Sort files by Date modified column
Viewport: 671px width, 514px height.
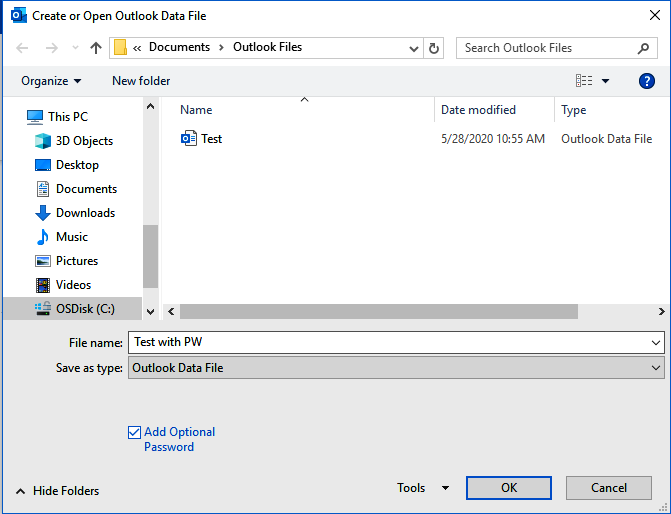pyautogui.click(x=478, y=110)
